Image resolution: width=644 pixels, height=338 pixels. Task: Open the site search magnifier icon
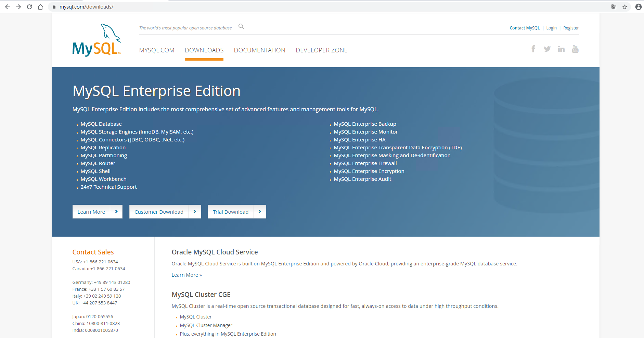point(241,26)
